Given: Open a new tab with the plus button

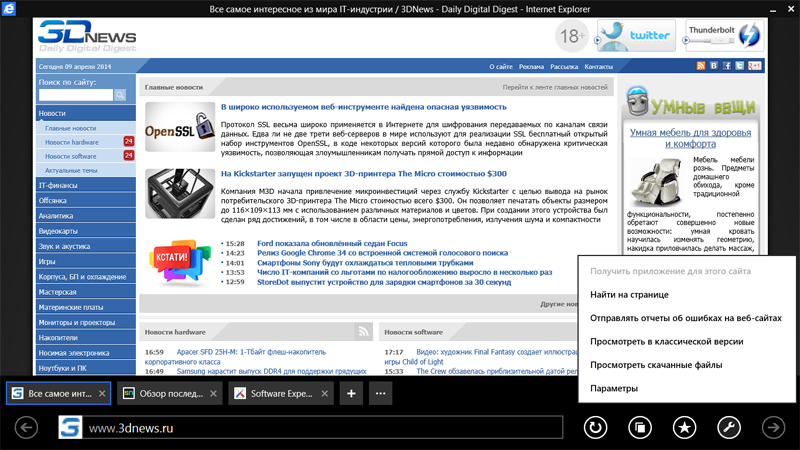Looking at the screenshot, I should [351, 393].
